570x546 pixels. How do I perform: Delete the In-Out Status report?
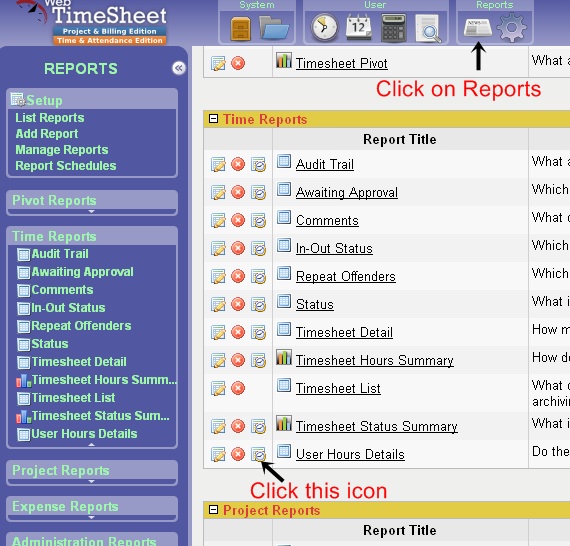[238, 248]
